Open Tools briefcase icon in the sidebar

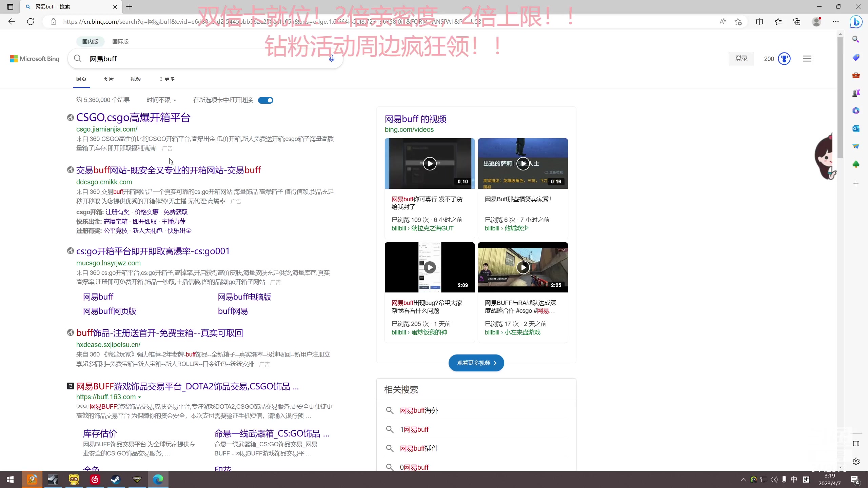pos(856,75)
